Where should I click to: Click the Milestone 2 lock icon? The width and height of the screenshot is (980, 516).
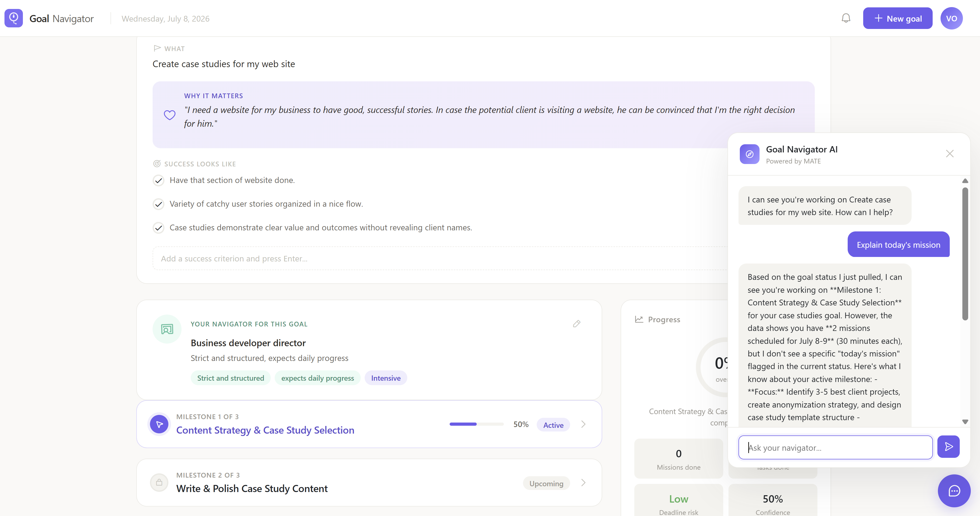click(159, 483)
